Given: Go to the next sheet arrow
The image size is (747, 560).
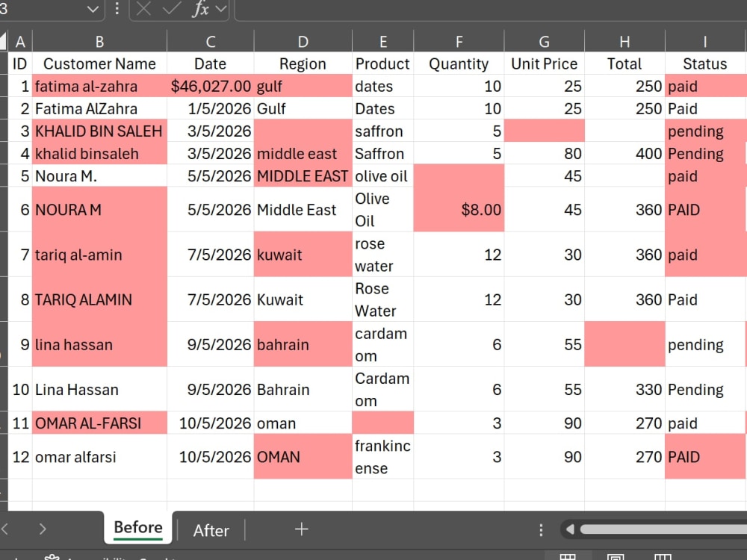Looking at the screenshot, I should point(43,529).
